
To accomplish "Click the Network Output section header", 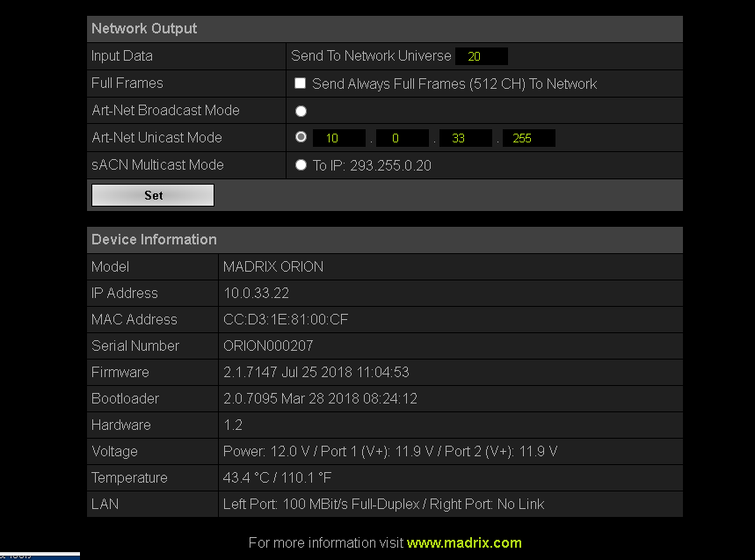I will pyautogui.click(x=144, y=29).
